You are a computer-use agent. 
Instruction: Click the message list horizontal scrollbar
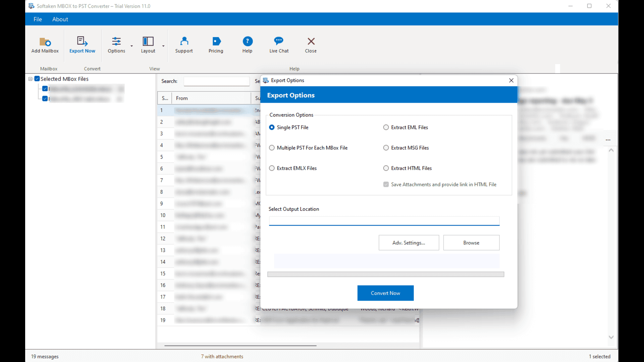pyautogui.click(x=240, y=345)
